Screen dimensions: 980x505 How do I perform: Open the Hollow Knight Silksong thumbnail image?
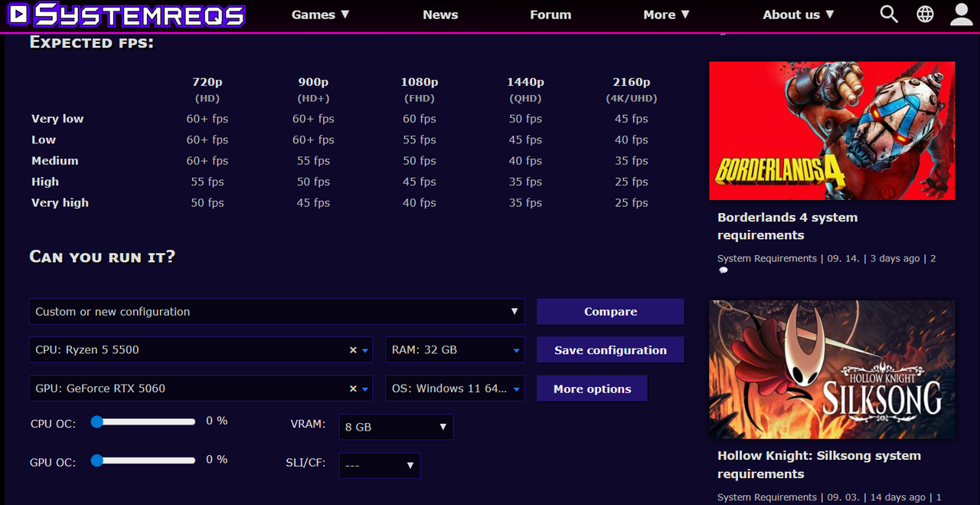coord(832,369)
